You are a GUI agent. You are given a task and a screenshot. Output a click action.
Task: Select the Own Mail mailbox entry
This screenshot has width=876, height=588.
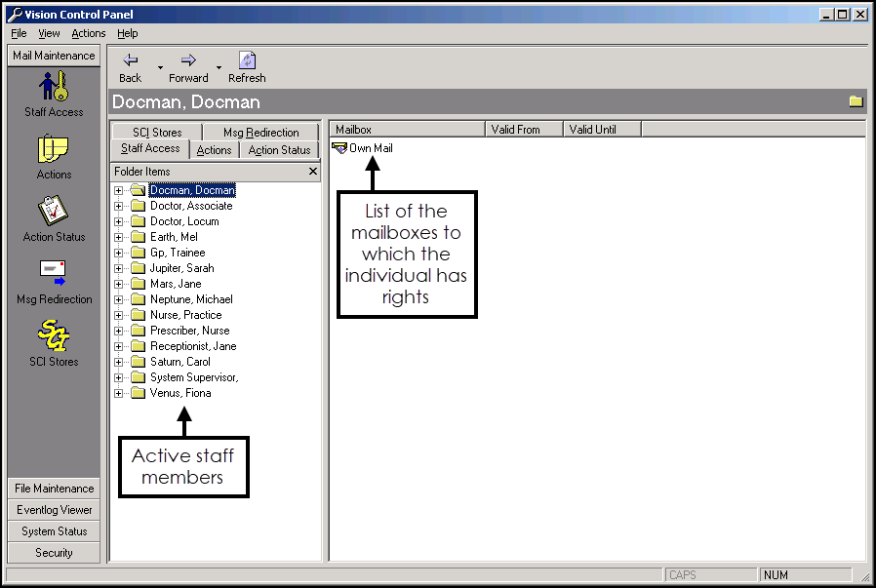[370, 148]
